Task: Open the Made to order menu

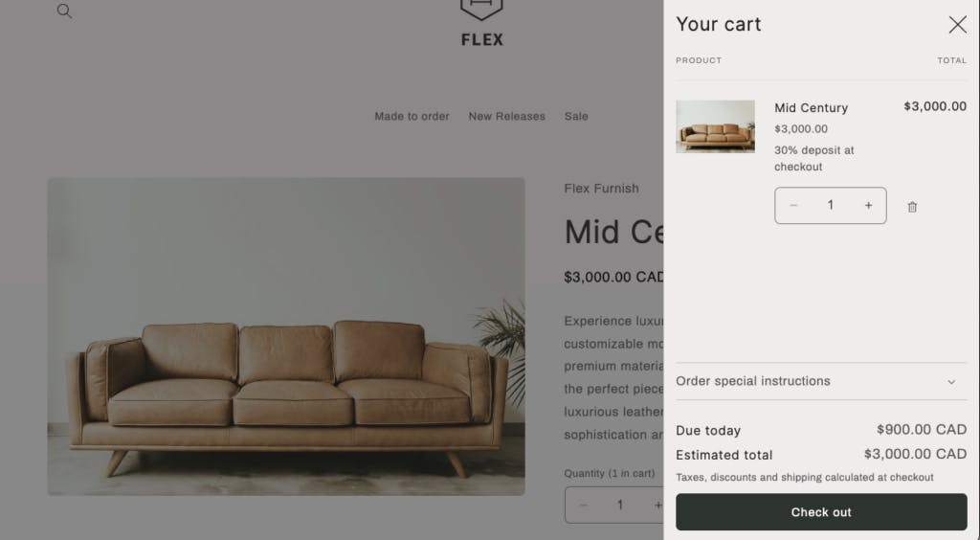Action: tap(412, 116)
